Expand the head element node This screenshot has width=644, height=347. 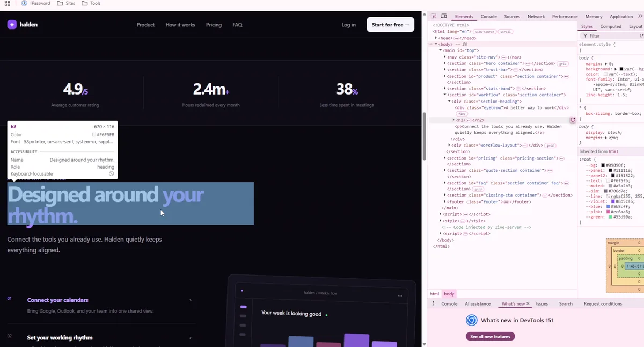(436, 38)
